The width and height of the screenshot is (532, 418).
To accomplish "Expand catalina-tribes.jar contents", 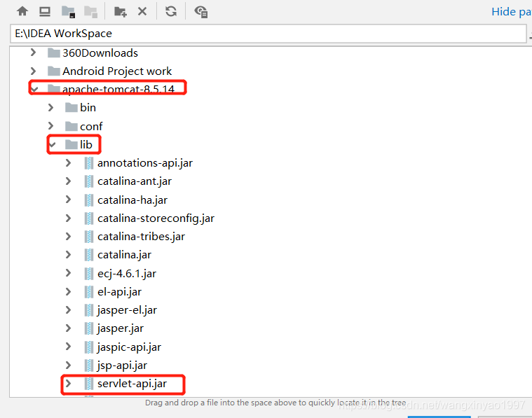I will click(68, 236).
